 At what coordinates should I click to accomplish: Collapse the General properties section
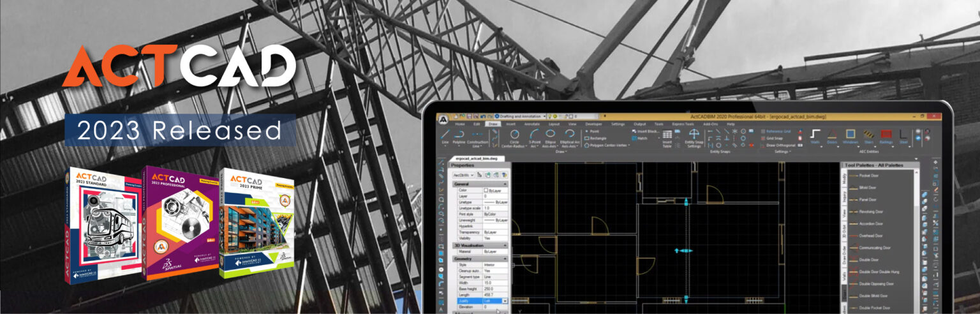click(x=505, y=184)
